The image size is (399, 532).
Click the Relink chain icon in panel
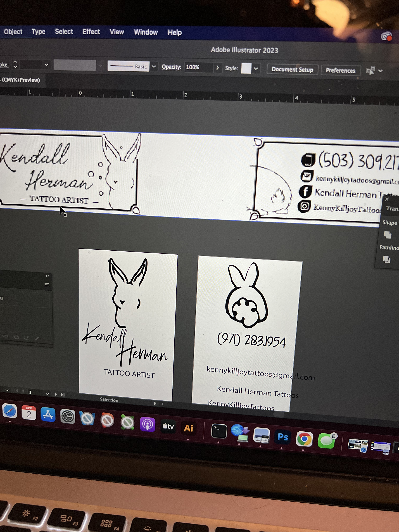(5, 336)
